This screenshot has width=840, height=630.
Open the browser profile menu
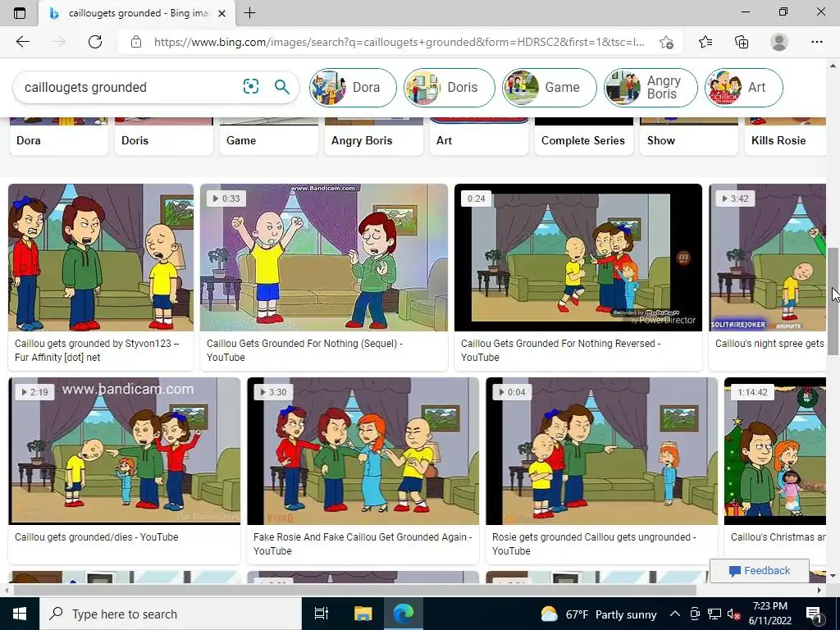coord(779,42)
